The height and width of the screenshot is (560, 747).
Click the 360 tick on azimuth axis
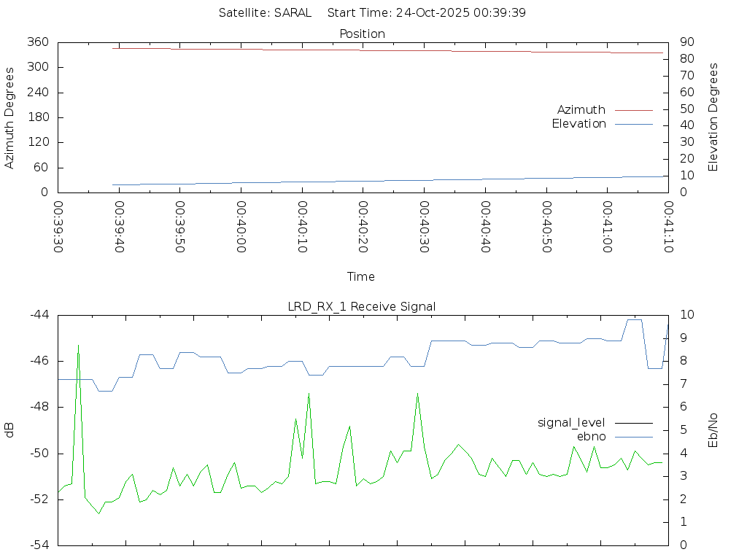38,42
